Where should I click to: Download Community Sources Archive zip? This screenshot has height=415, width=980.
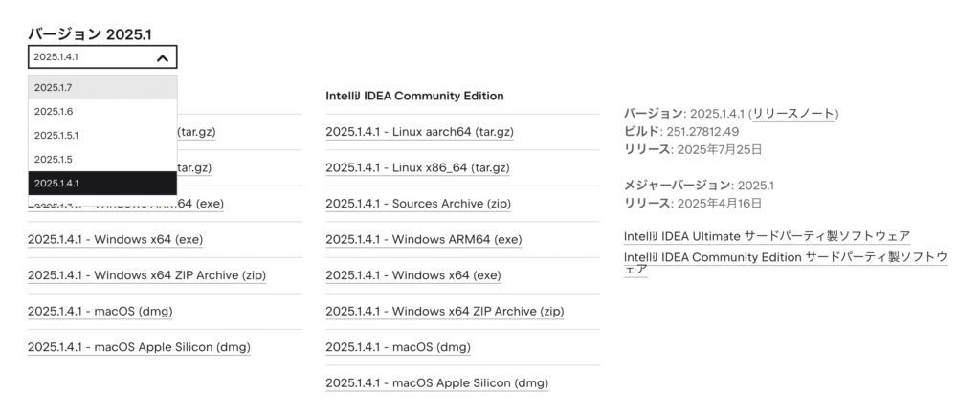coord(417,204)
